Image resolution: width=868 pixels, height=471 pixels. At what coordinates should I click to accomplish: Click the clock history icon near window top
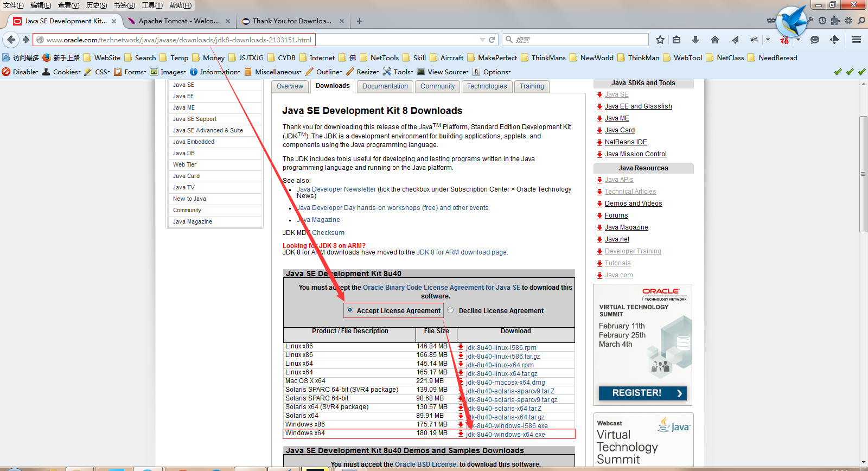822,21
